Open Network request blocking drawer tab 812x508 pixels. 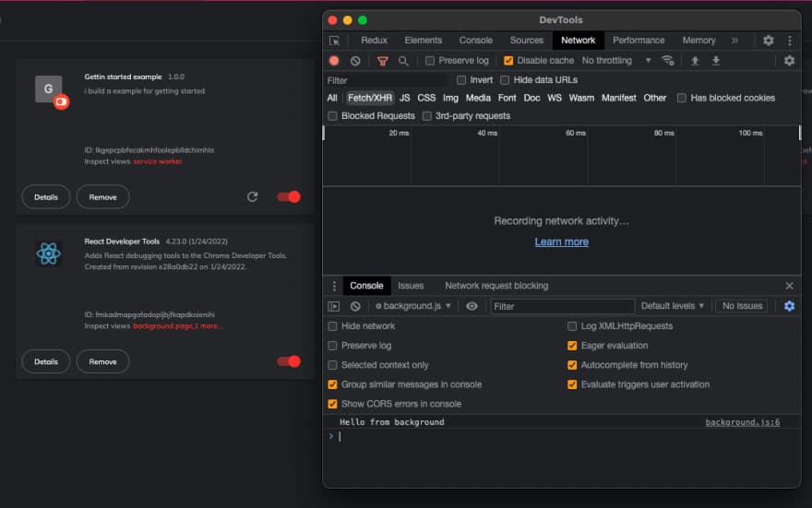[496, 286]
